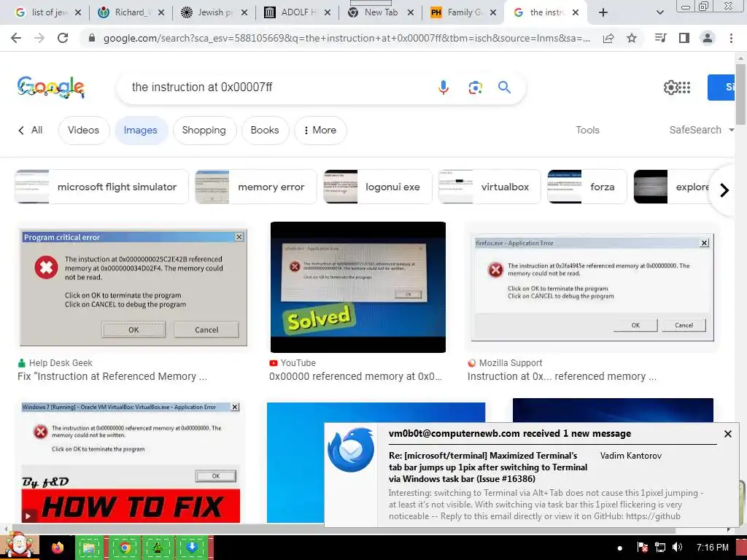Switch to the Family G tab

point(463,12)
